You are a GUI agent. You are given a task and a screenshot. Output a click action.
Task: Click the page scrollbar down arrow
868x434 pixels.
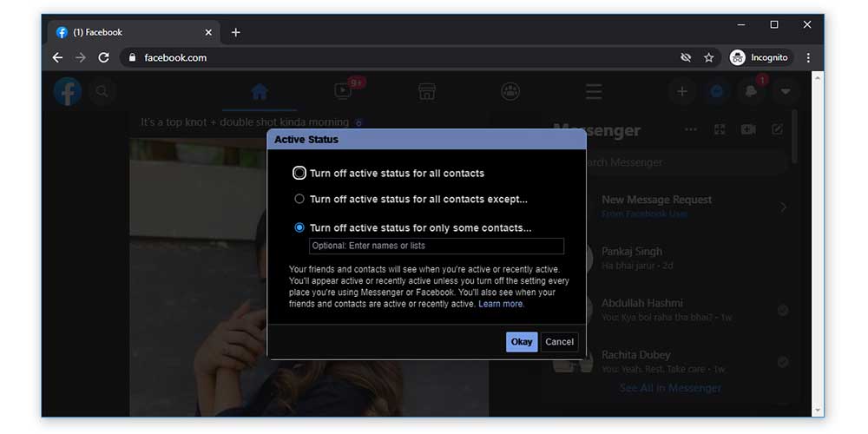(x=818, y=411)
